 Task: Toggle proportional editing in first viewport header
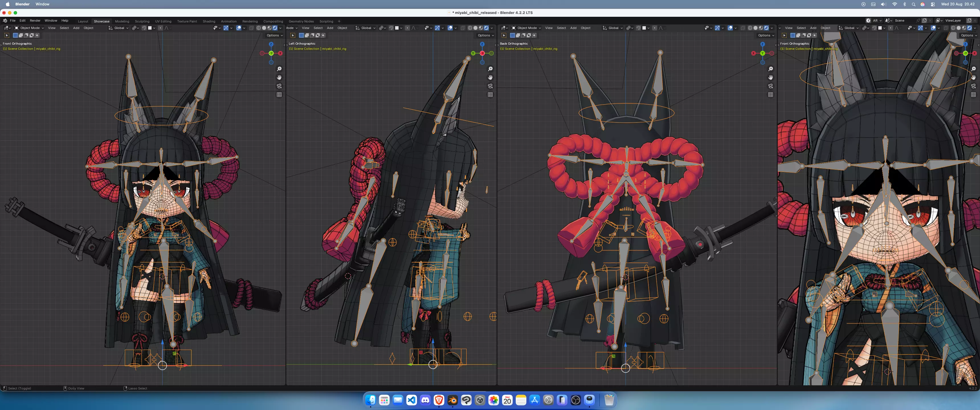(x=160, y=28)
